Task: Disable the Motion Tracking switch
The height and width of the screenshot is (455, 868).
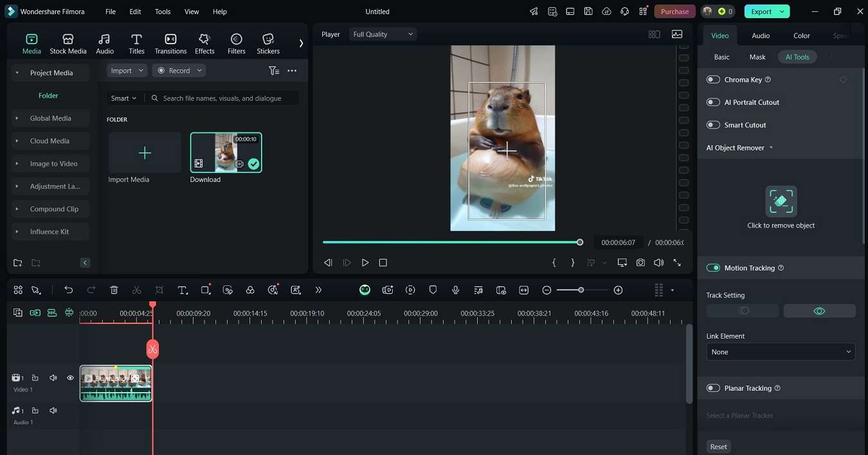Action: click(713, 268)
